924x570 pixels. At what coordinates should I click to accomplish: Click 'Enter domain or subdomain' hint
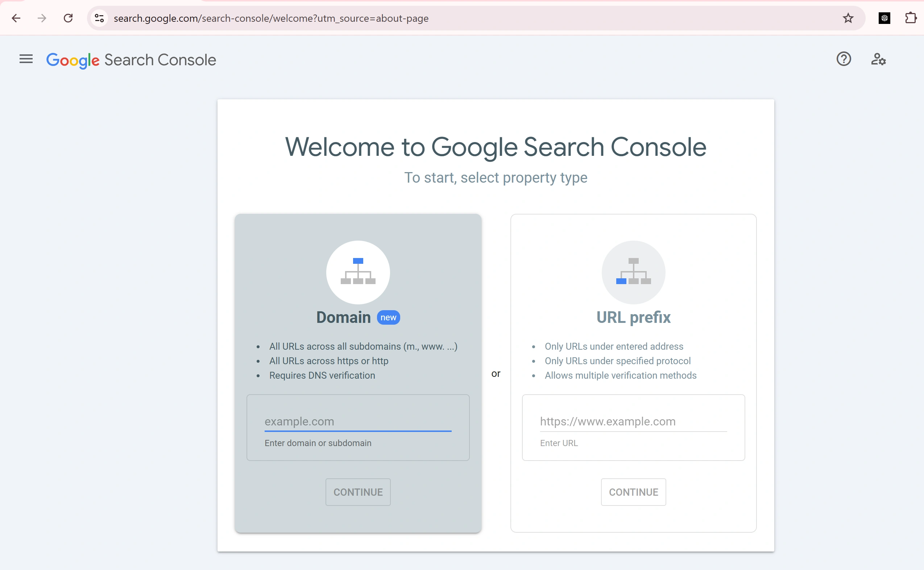(318, 443)
